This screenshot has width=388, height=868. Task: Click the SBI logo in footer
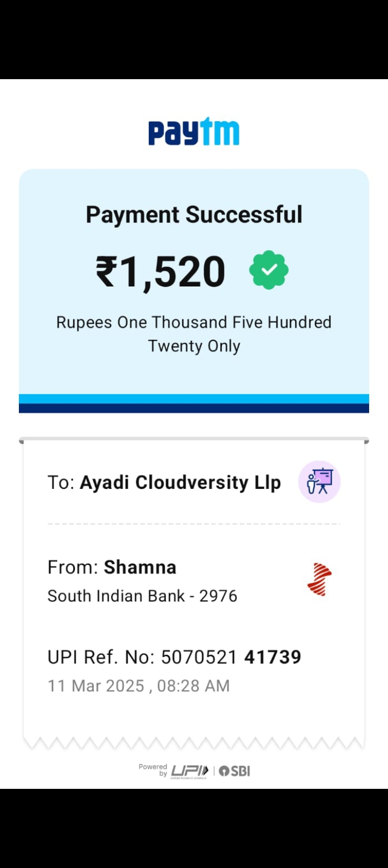[235, 771]
